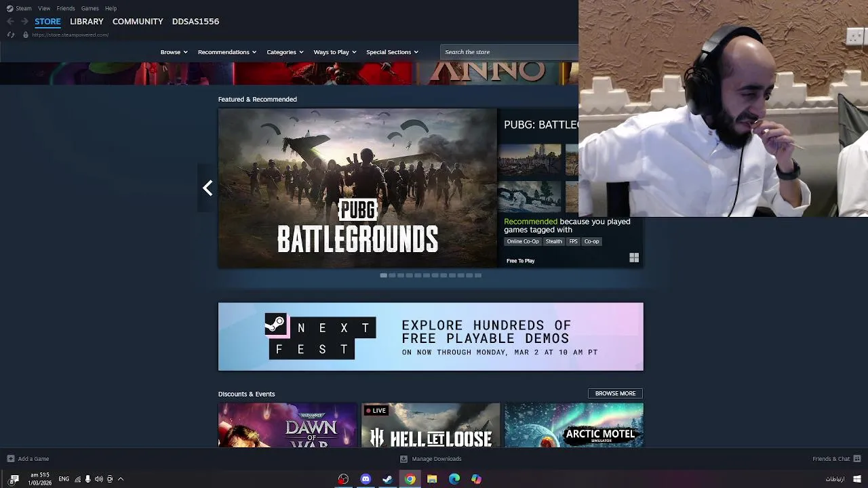Click the ENG language indicator in taskbar
This screenshot has height=488, width=868.
[64, 479]
